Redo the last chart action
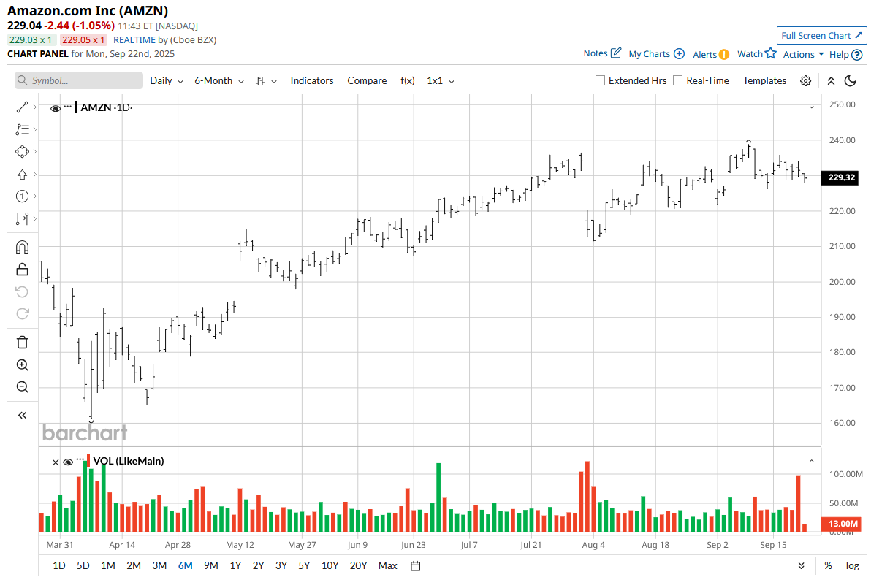Screen dimensions: 890x588 click(22, 314)
